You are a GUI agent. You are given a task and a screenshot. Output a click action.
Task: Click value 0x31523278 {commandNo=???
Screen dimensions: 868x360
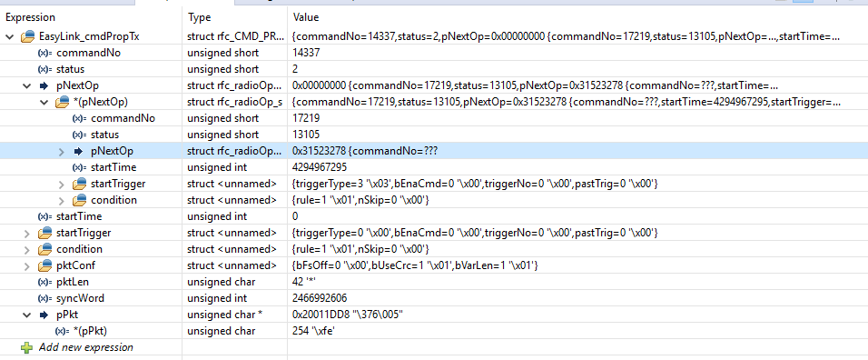(x=365, y=151)
